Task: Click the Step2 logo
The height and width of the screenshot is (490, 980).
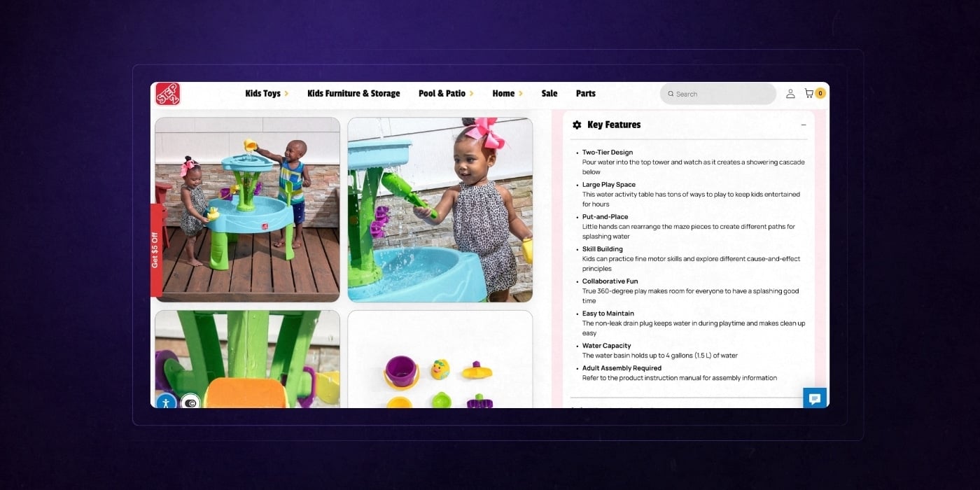Action: point(168,94)
